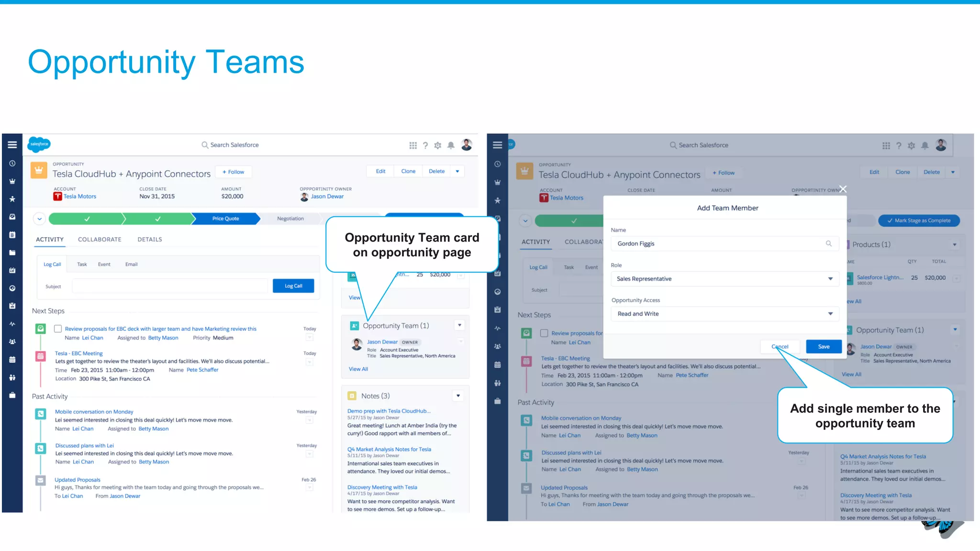Click the Salesforce cloud logo in left screenshot

[39, 144]
